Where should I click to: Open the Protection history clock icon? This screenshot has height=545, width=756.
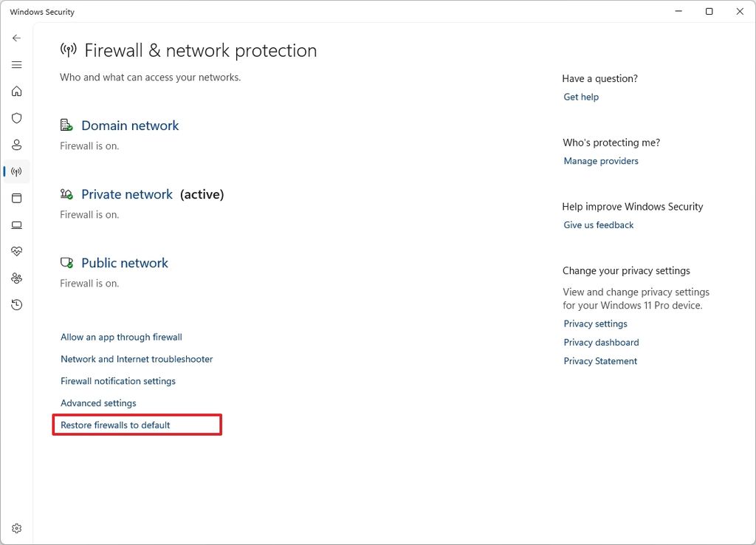click(16, 304)
